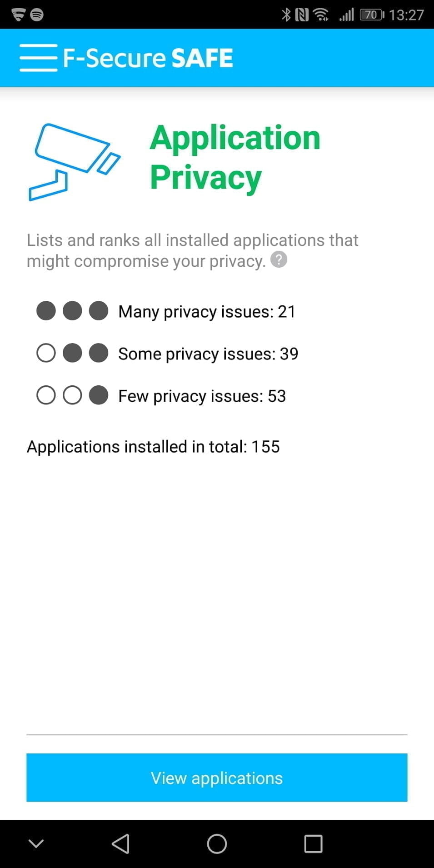Tap the three filled dots rating indicator
Viewport: 434px width, 868px height.
72,311
